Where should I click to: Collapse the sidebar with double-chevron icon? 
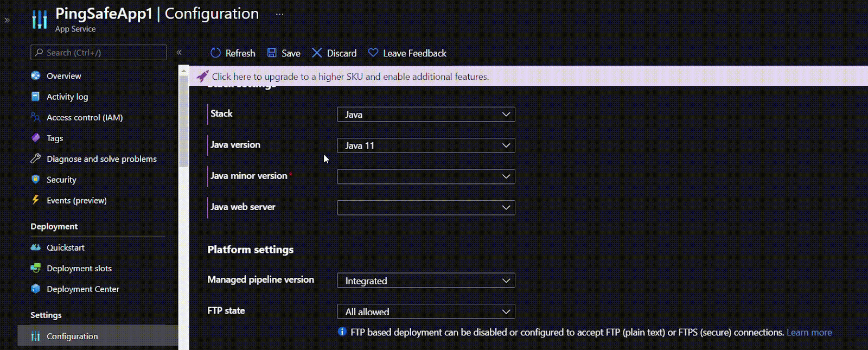coord(179,53)
